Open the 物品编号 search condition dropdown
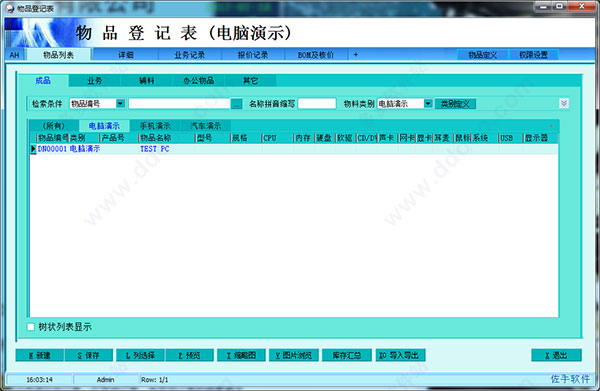600x391 pixels. [x=120, y=104]
